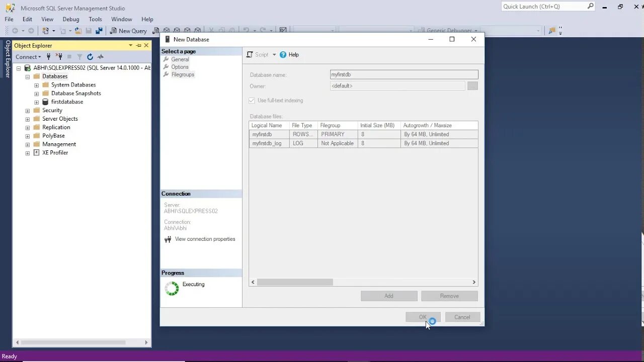The image size is (644, 362).
Task: Open the Script dropdown arrow
Action: coord(274,55)
